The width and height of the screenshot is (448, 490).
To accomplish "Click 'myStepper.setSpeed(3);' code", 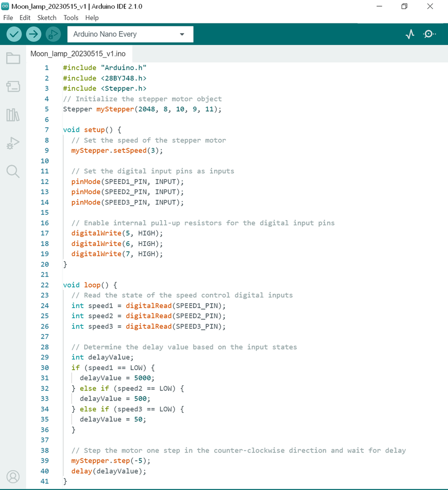I will pos(117,150).
